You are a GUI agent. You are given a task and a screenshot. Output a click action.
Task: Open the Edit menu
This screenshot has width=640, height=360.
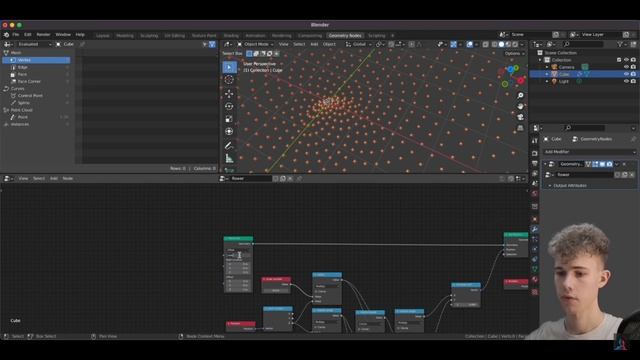(x=28, y=35)
